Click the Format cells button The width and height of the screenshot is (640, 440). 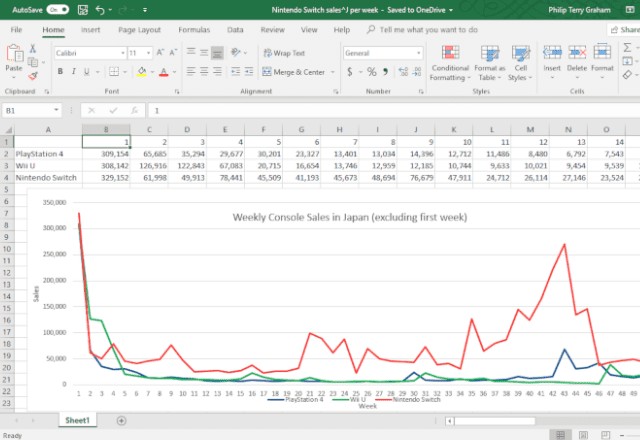coord(602,62)
